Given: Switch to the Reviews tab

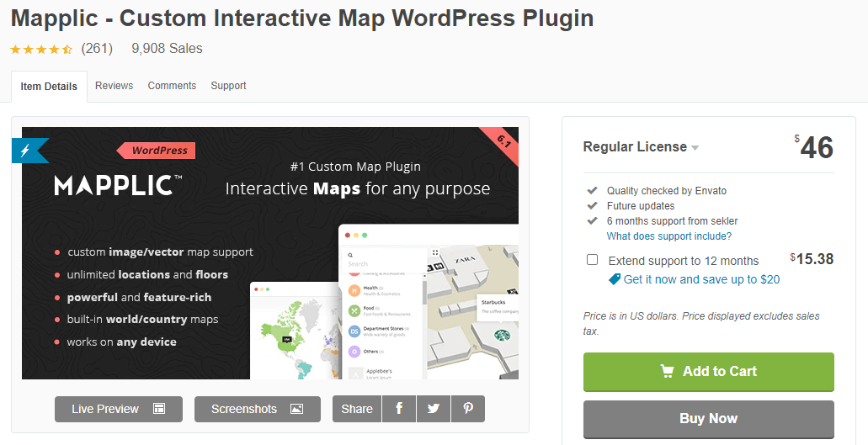Looking at the screenshot, I should coord(114,86).
